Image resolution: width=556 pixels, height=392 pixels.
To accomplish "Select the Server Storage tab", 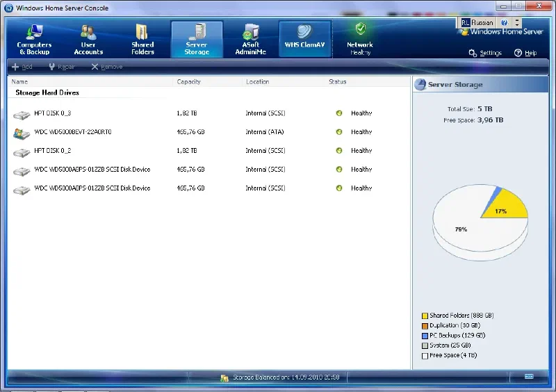I will (x=197, y=39).
